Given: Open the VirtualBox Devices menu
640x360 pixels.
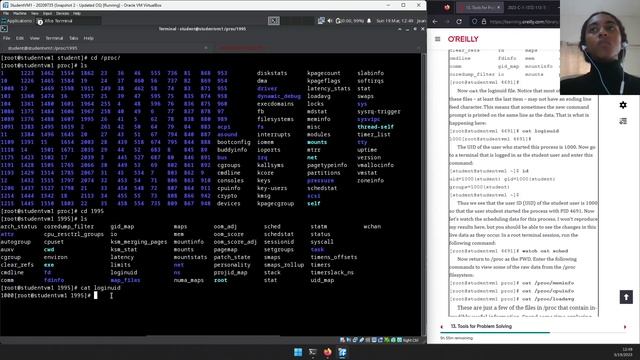Looking at the screenshot, I should click(x=62, y=13).
